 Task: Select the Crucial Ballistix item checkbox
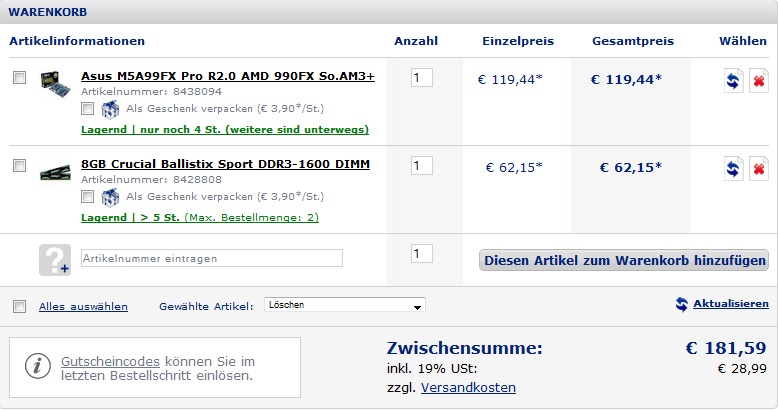click(x=19, y=165)
